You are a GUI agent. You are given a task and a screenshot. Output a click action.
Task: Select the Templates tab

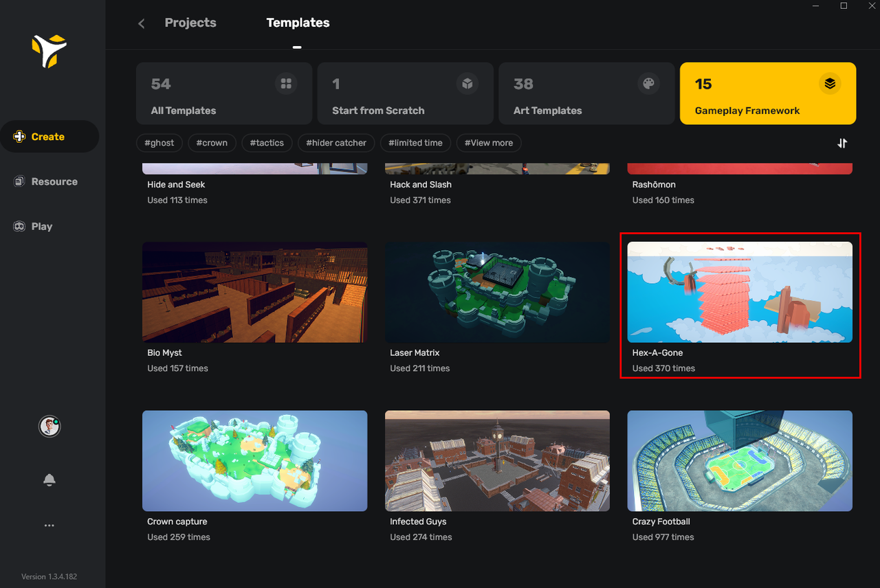[298, 23]
